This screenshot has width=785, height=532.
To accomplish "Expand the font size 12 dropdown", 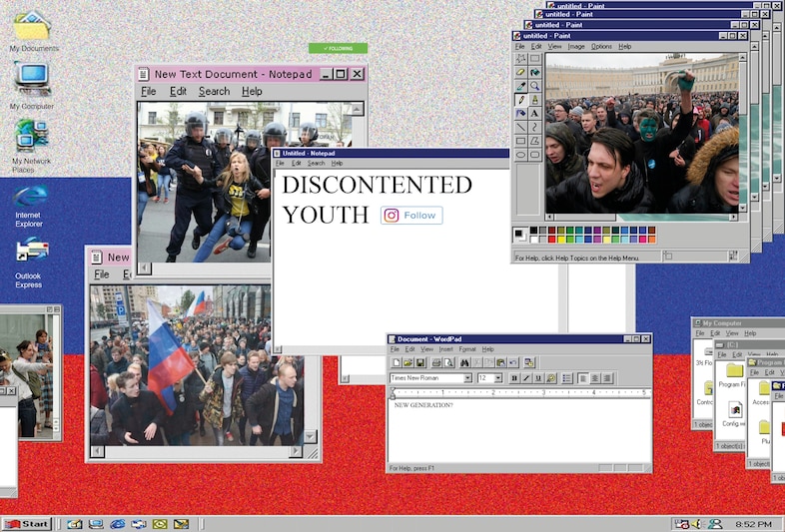I will 497,378.
